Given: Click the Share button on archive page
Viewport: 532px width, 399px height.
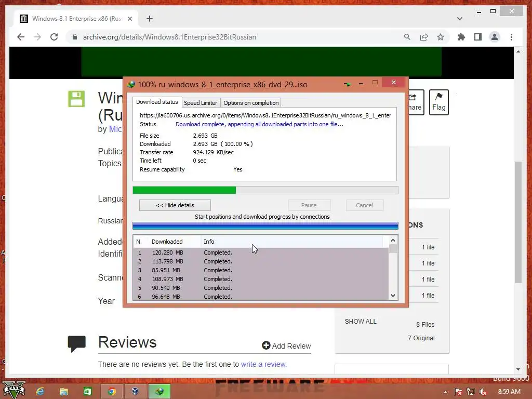Looking at the screenshot, I should (416, 102).
